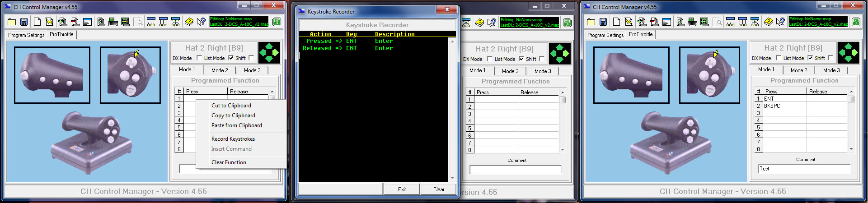
Task: Click the function list scroll-down arrow in the right window
Action: (851, 148)
